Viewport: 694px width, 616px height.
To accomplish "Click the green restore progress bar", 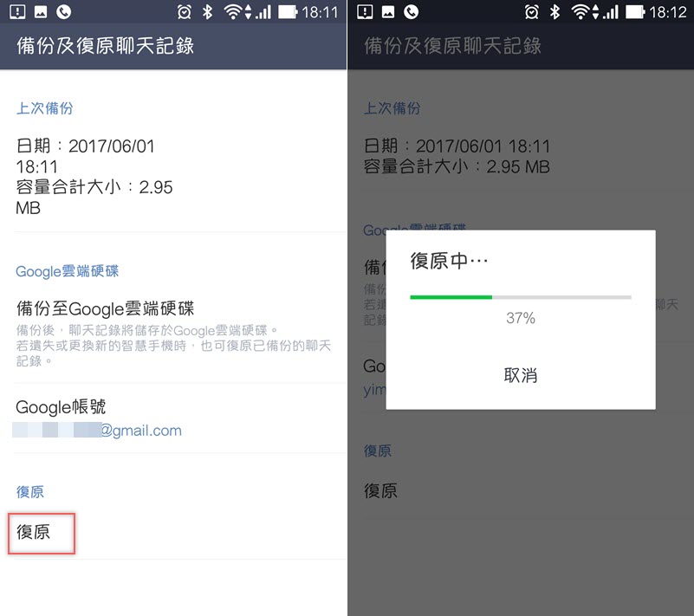I will point(521,297).
